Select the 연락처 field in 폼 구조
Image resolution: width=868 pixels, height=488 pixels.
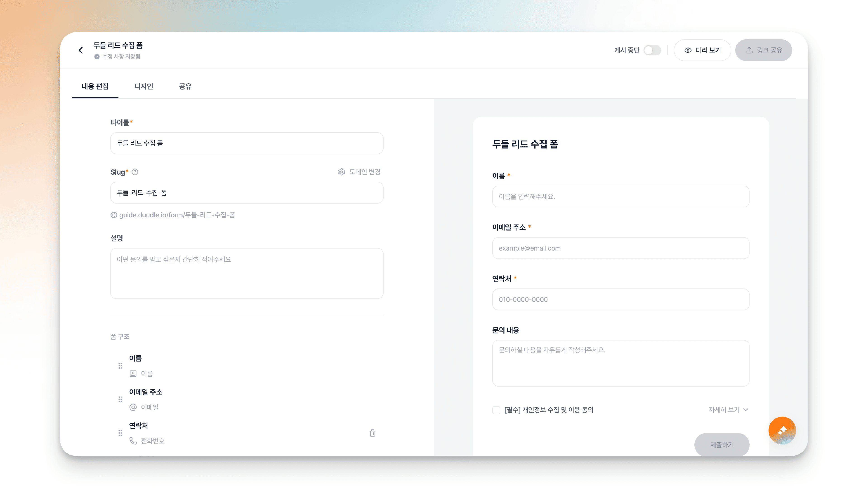point(247,433)
